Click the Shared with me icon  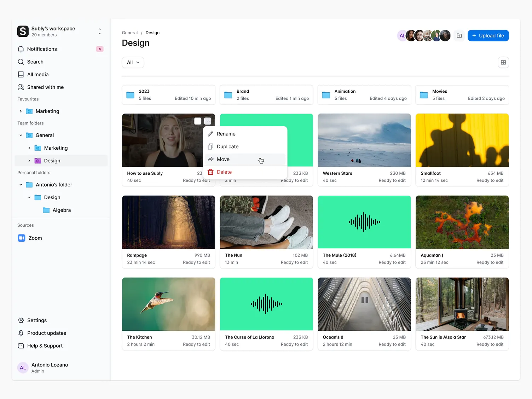[x=21, y=87]
